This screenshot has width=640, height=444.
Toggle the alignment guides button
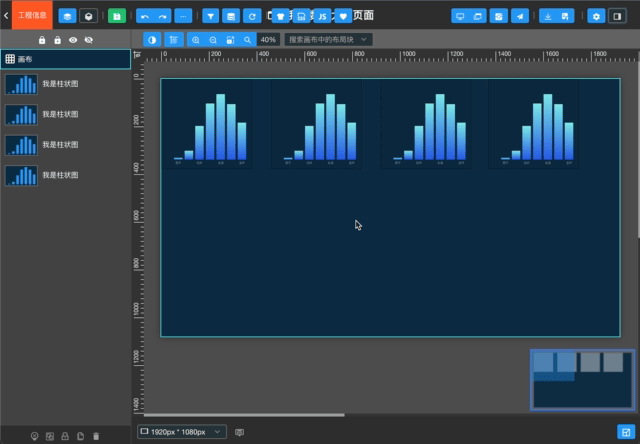point(173,40)
